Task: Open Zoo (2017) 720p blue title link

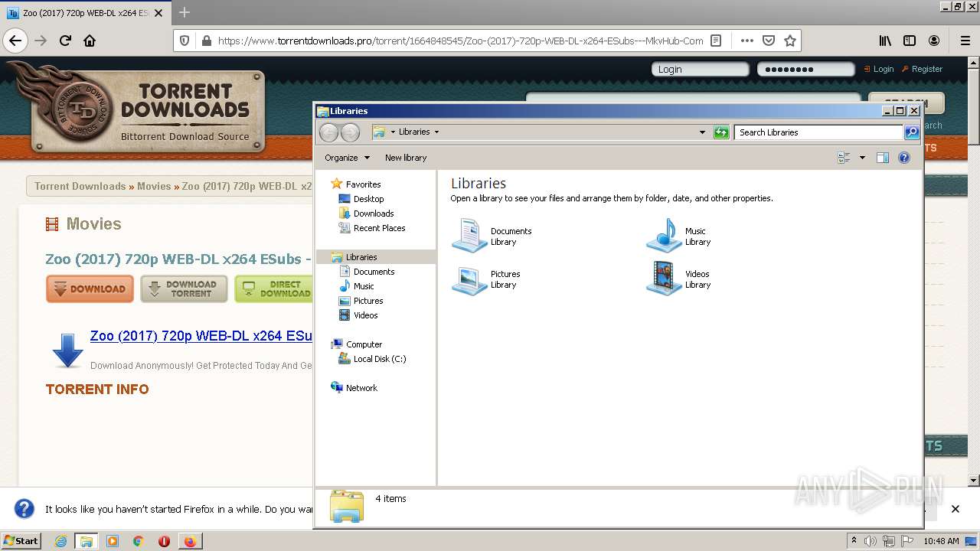Action: pos(201,336)
